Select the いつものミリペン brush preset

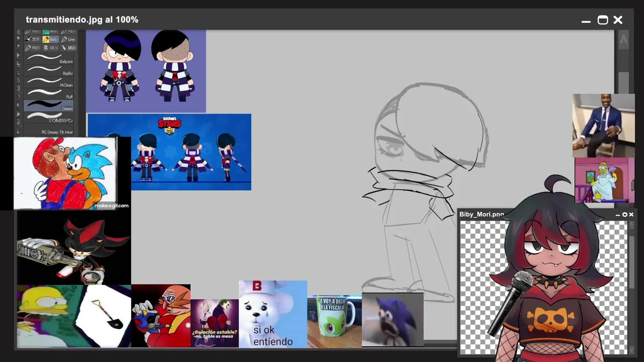click(x=49, y=117)
